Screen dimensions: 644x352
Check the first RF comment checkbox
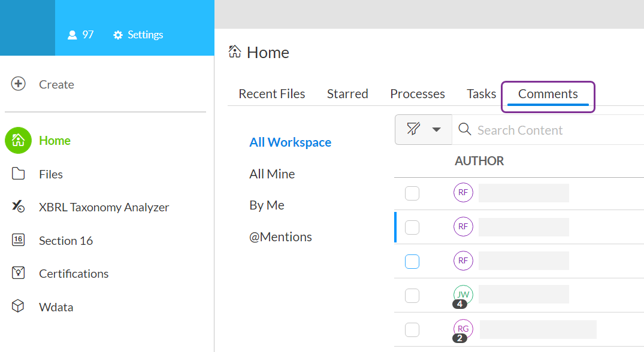tap(412, 193)
